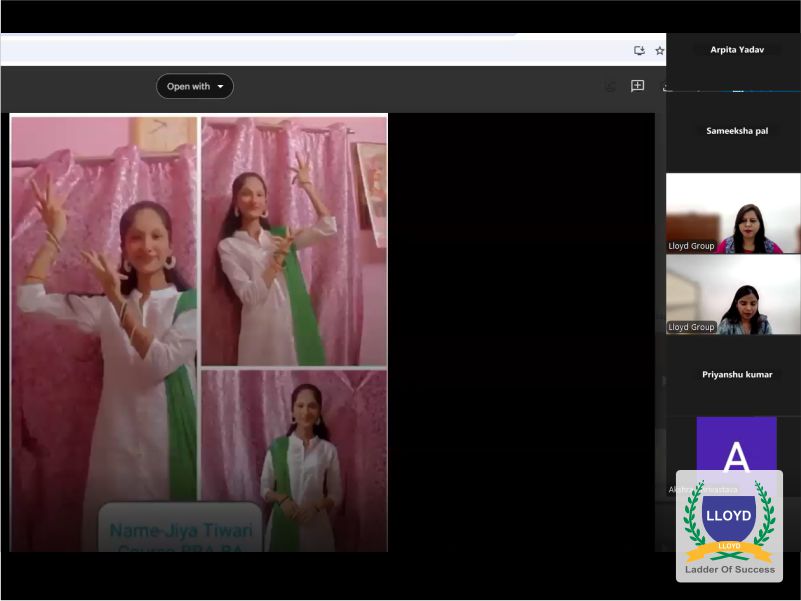Select Sameeksha pal participant tile
Viewport: 801px width, 601px height.
tap(734, 132)
